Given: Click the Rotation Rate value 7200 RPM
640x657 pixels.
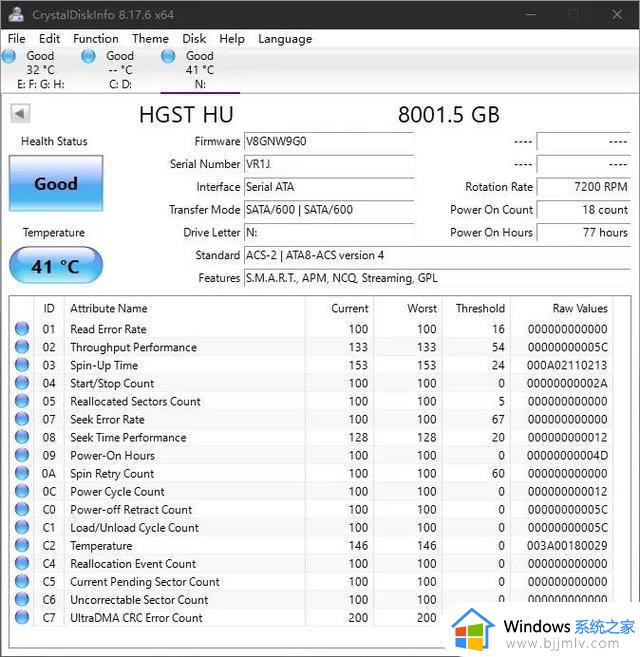Looking at the screenshot, I should point(583,186).
